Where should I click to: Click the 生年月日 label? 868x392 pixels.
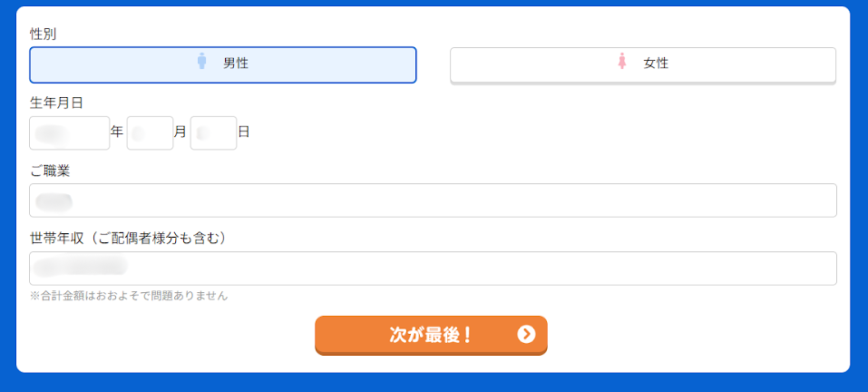point(56,103)
